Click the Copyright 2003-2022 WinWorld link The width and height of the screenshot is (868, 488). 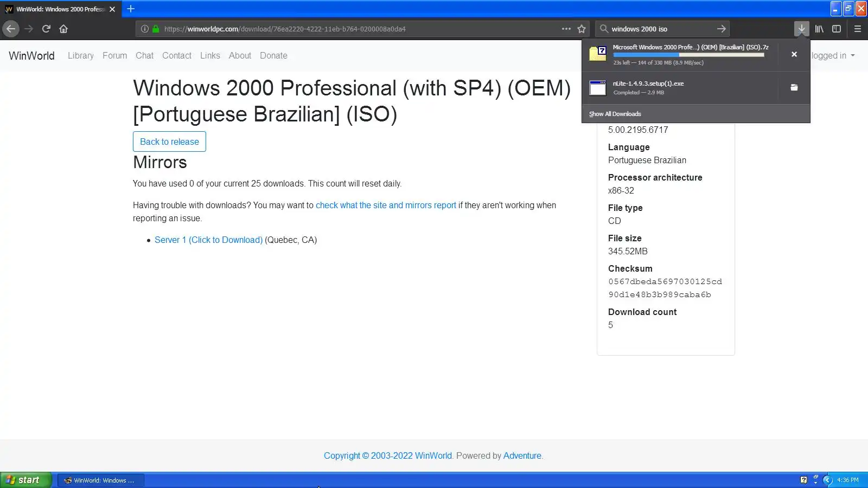point(388,455)
